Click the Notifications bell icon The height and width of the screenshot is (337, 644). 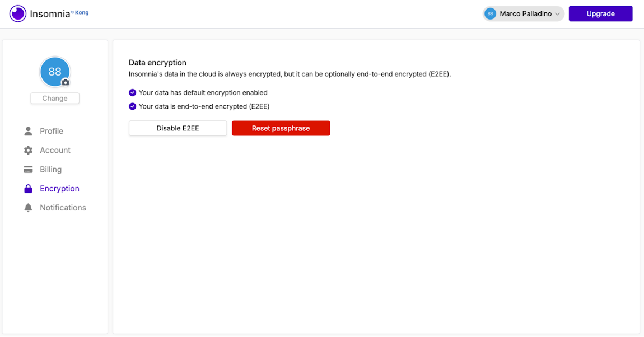click(28, 207)
